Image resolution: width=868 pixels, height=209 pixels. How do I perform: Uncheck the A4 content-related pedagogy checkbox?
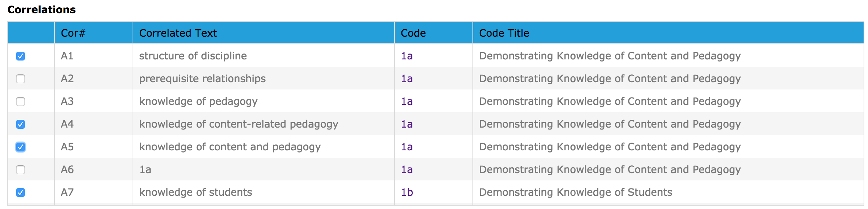tap(21, 124)
